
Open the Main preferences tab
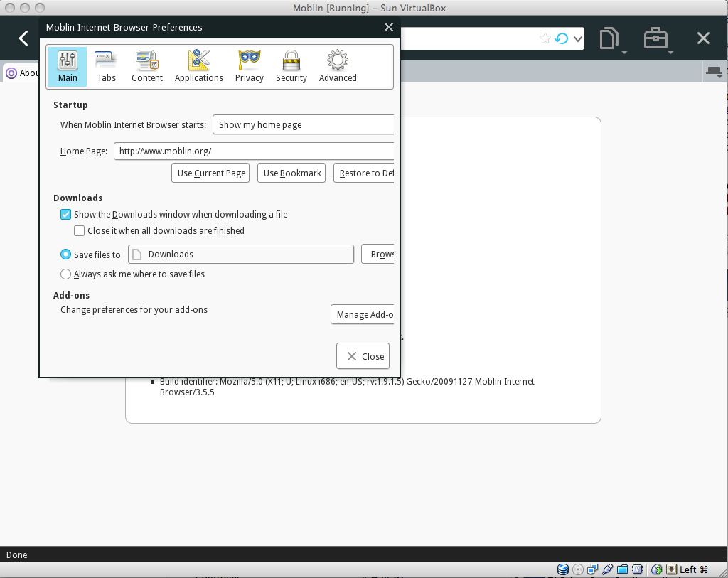[x=68, y=66]
